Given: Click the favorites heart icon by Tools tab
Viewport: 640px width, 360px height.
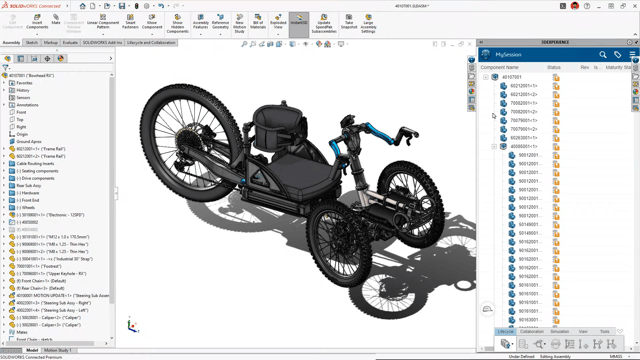Looking at the screenshot, I should coord(620,331).
